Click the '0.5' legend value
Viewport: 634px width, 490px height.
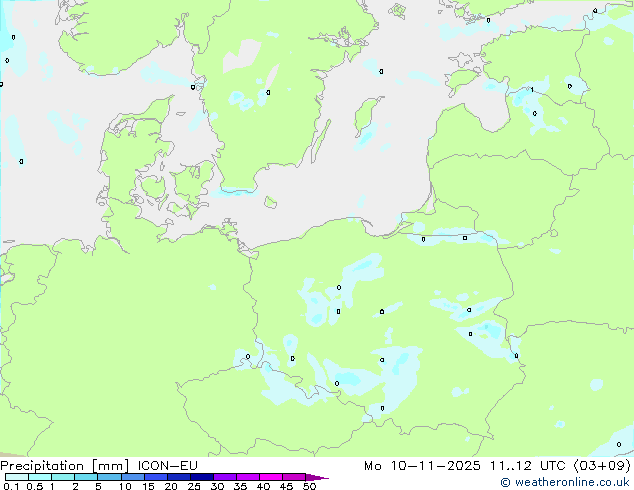[x=35, y=486]
